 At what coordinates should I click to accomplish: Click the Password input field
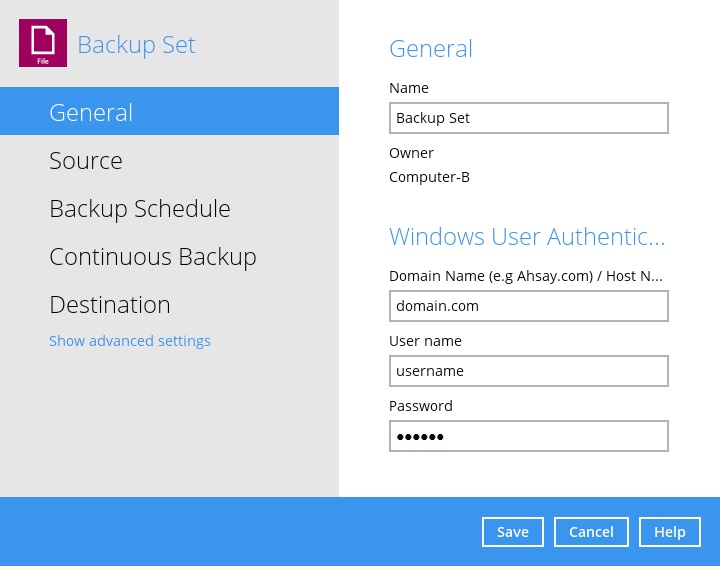pyautogui.click(x=529, y=436)
